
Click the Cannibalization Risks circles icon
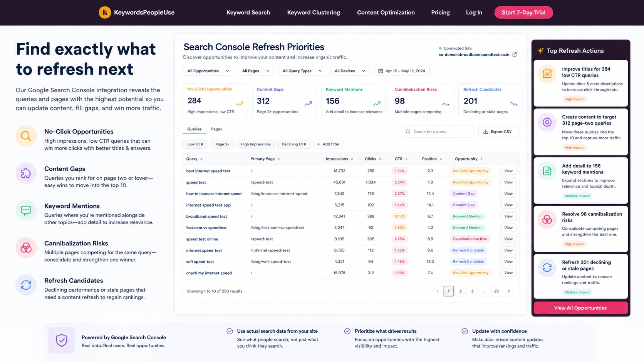point(26,248)
